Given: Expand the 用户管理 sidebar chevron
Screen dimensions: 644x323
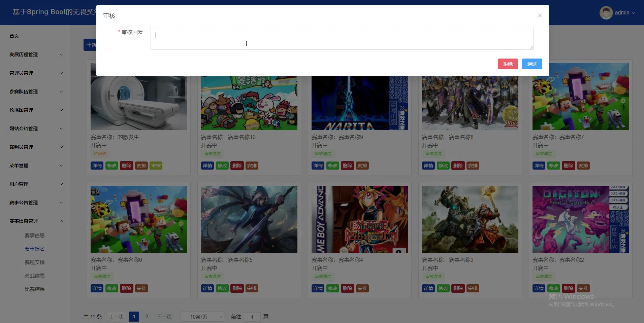Looking at the screenshot, I should coord(61,184).
